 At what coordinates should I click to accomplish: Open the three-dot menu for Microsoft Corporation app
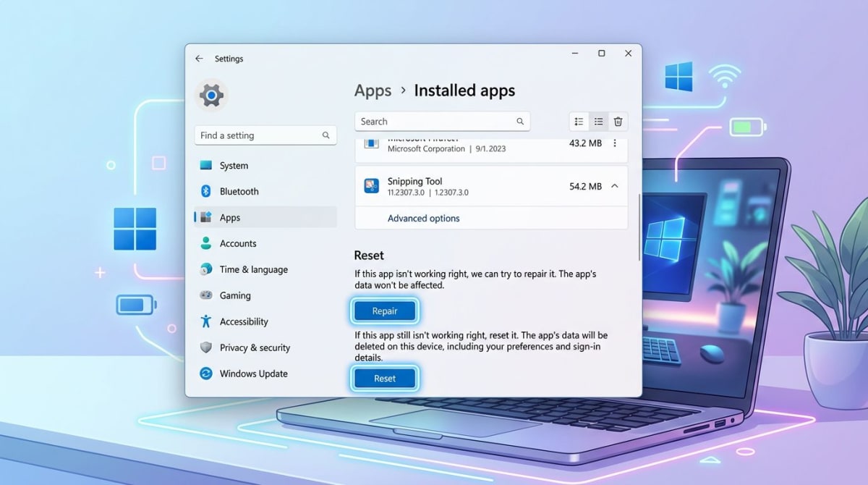(x=615, y=143)
